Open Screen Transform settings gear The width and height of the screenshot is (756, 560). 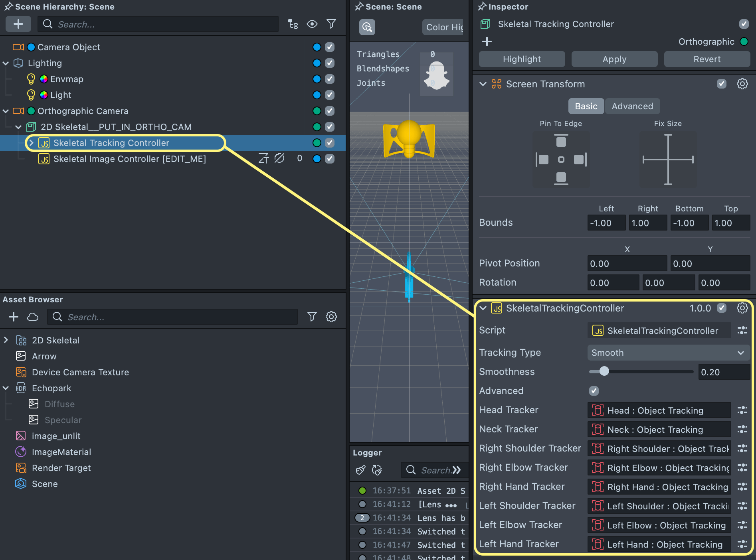[x=742, y=84]
